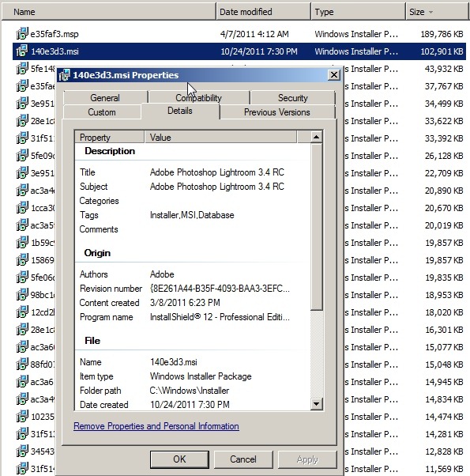Click the OK button

coord(179,459)
